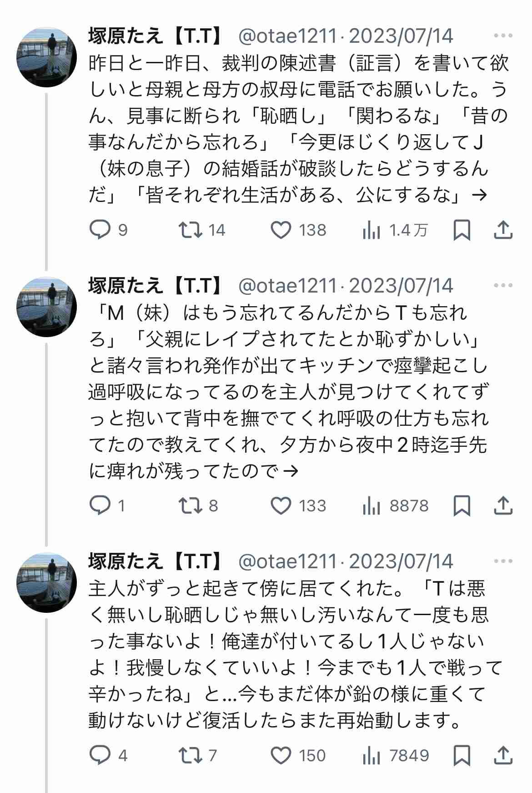
Task: Share the third tweet
Action: pos(503,755)
